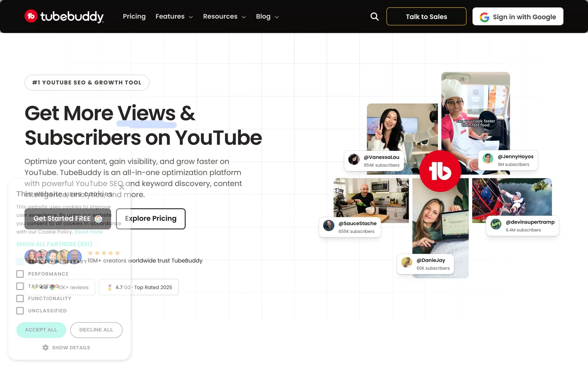Click @SauceStache profile avatar
Image resolution: width=588 pixels, height=368 pixels.
click(329, 225)
